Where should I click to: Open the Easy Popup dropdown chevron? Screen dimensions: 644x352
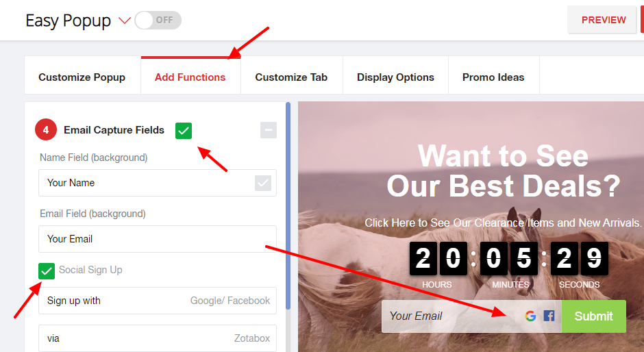pyautogui.click(x=125, y=20)
